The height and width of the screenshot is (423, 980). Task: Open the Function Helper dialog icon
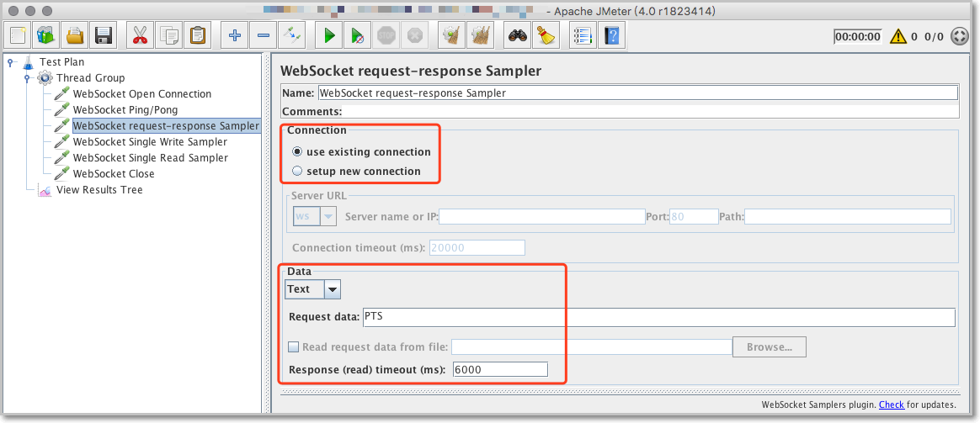coord(583,35)
